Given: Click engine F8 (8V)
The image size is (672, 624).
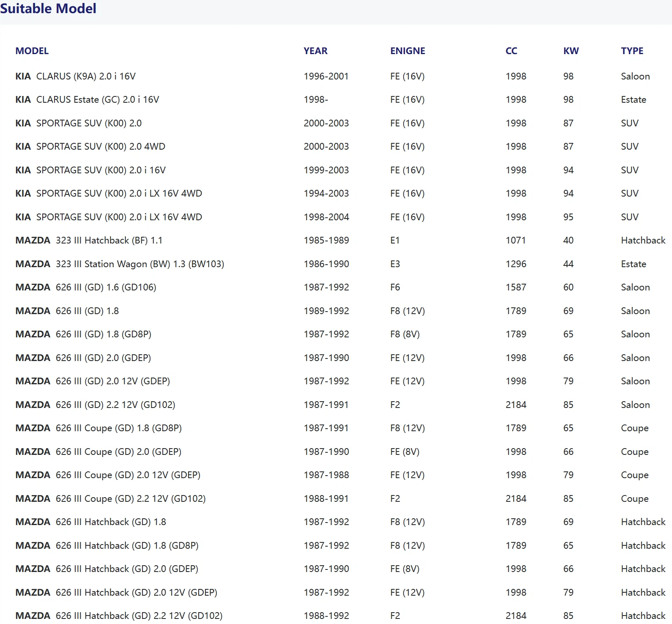Looking at the screenshot, I should click(x=405, y=334).
